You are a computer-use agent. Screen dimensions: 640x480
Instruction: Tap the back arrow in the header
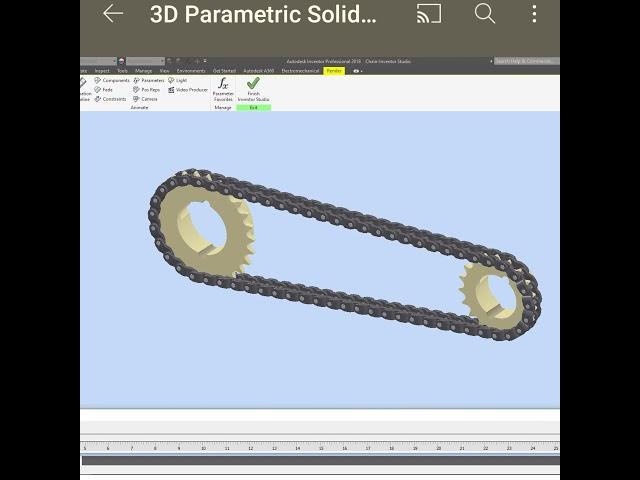pyautogui.click(x=113, y=14)
